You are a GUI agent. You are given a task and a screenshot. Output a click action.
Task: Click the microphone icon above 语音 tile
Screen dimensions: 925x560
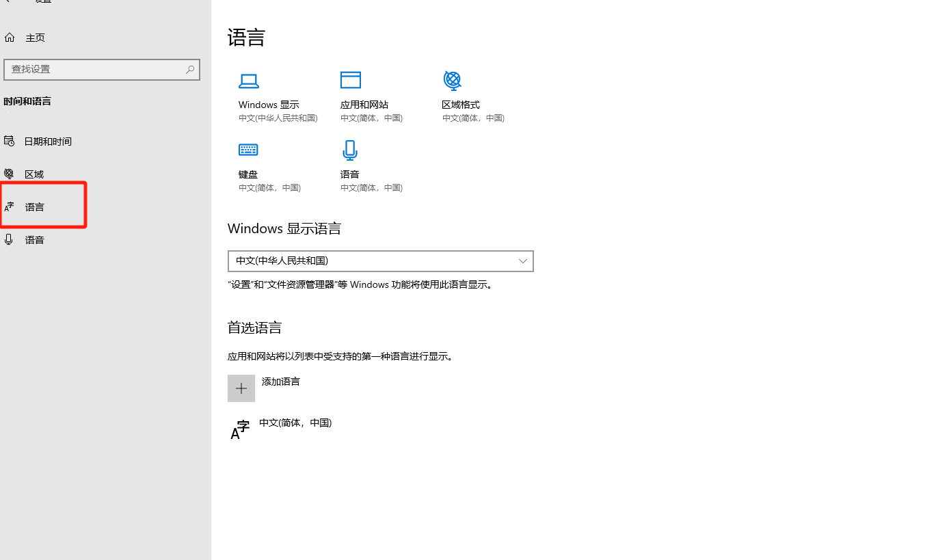click(350, 150)
